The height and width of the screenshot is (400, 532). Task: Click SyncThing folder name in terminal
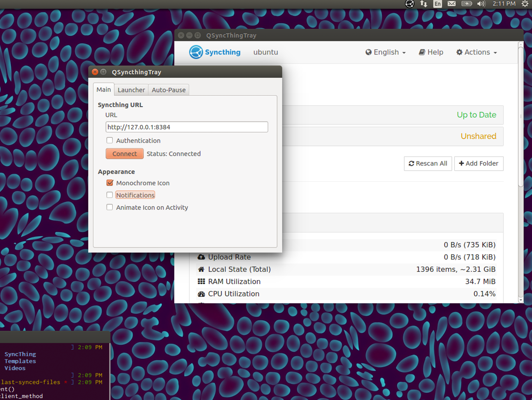tap(20, 354)
